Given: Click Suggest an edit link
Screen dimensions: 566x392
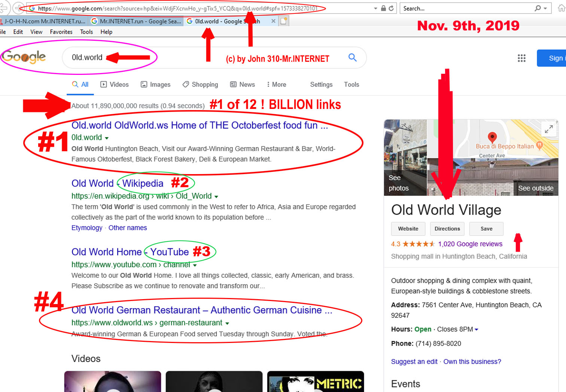Looking at the screenshot, I should pos(414,362).
